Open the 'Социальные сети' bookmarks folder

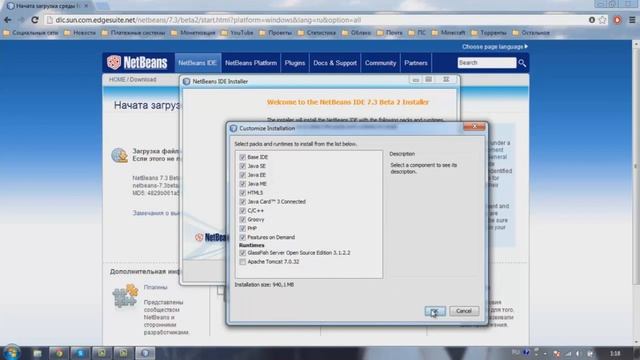point(31,33)
